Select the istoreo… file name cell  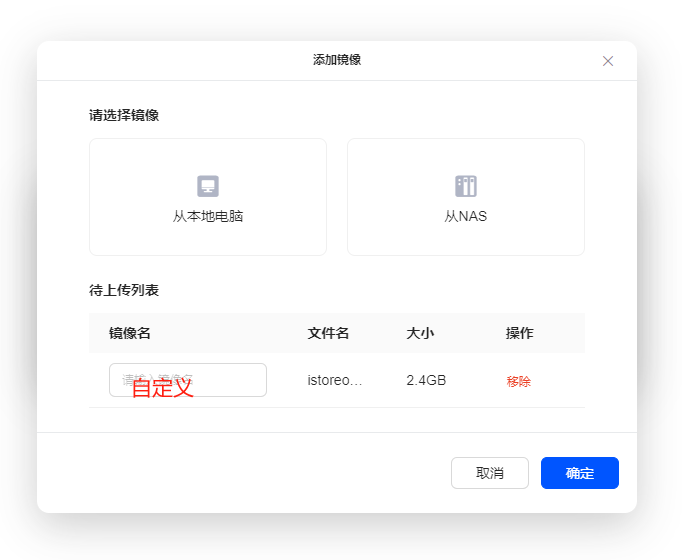coord(335,381)
